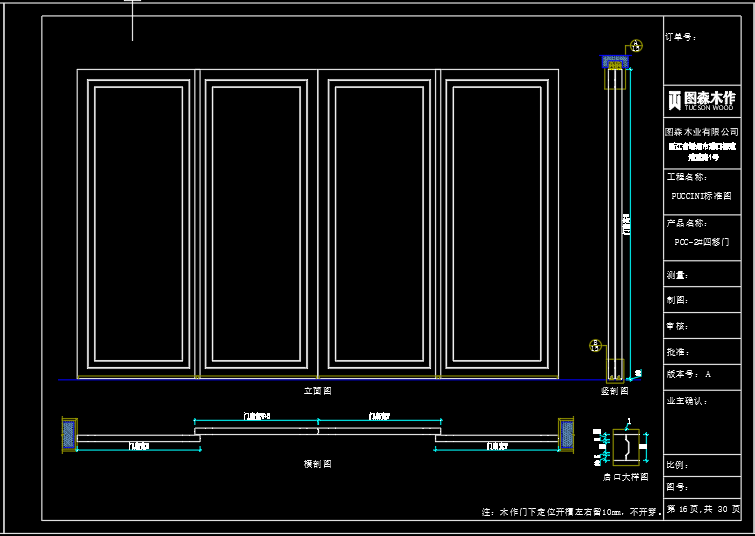Click detail callout bubble A at top
Screen dimensions: 755x536
[x=636, y=47]
